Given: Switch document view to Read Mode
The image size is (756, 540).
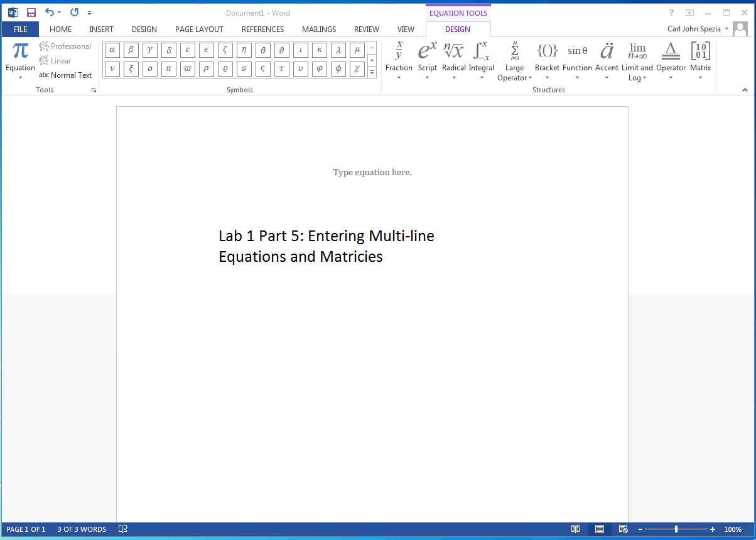Looking at the screenshot, I should (x=575, y=529).
